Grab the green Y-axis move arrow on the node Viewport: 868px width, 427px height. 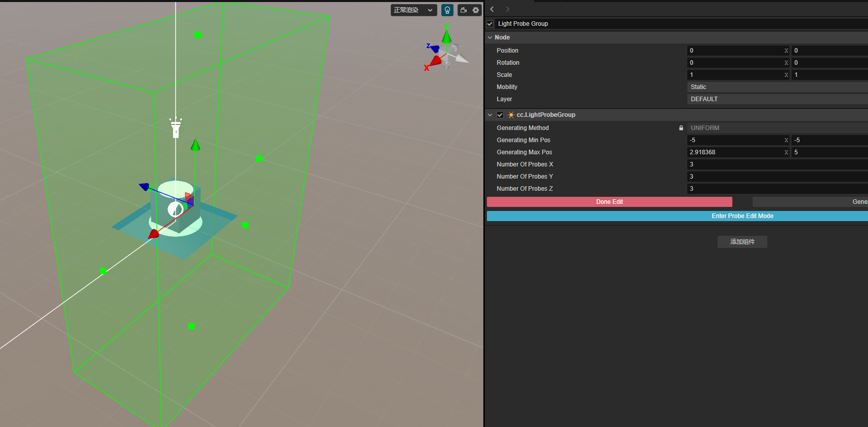point(195,145)
